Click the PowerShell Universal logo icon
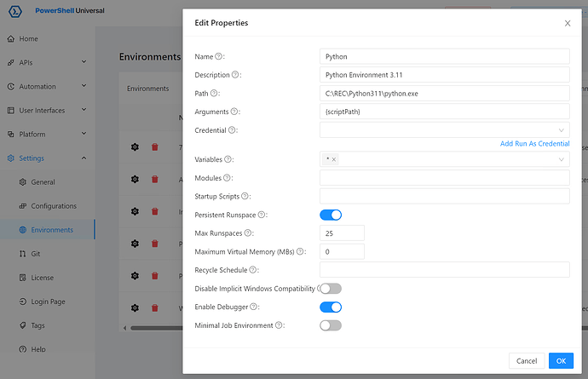 point(15,11)
